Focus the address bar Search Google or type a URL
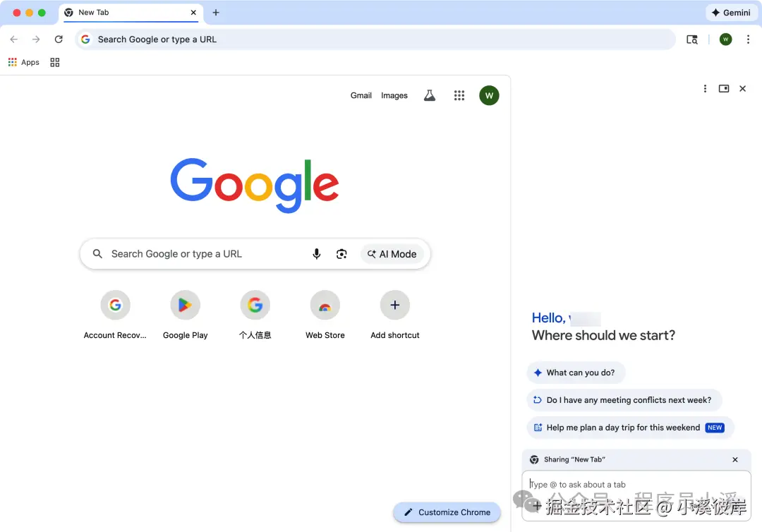Viewport: 762px width, 532px height. 375,40
